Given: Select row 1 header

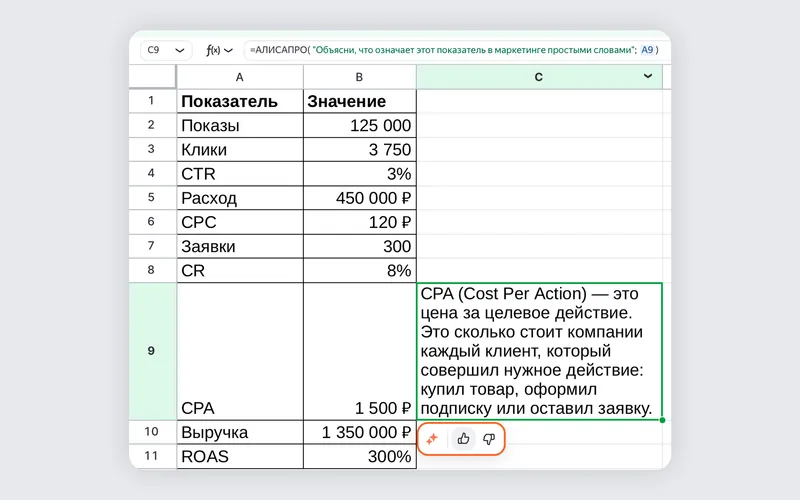Looking at the screenshot, I should (152, 101).
